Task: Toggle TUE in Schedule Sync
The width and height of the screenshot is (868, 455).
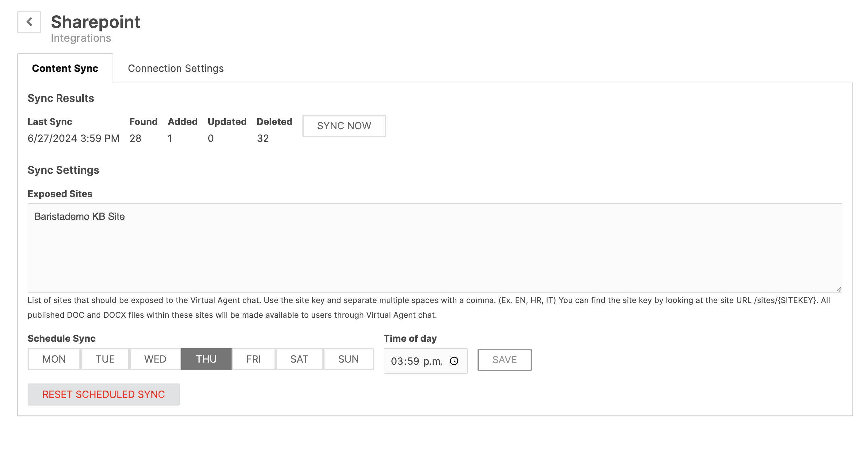Action: pyautogui.click(x=105, y=359)
